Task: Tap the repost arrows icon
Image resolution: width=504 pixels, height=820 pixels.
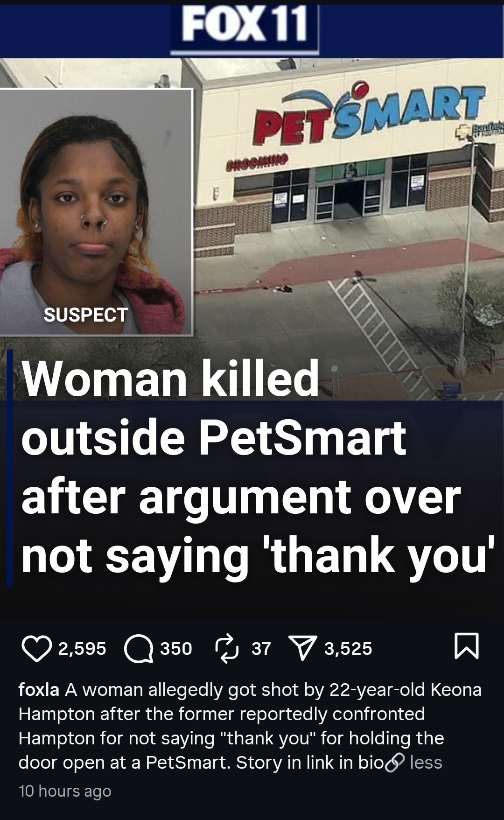Action: [x=227, y=648]
